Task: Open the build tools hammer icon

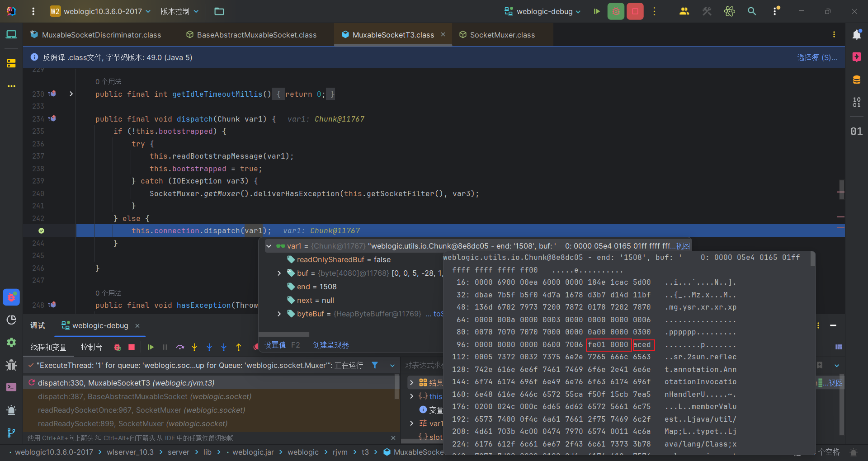Action: [707, 11]
